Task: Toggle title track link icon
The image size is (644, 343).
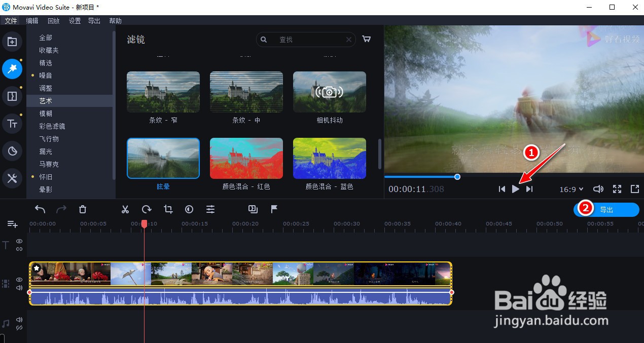Action: coord(19,249)
